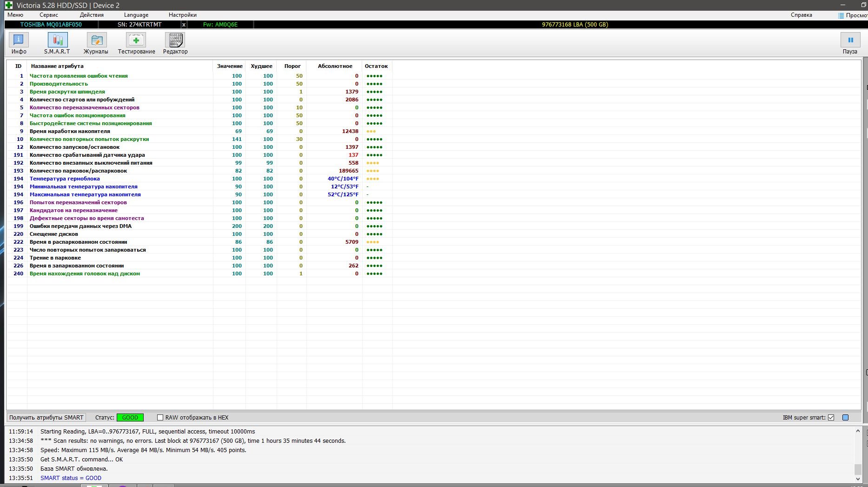Open the Редактор hex editor icon
The width and height of the screenshot is (868, 487).
175,40
